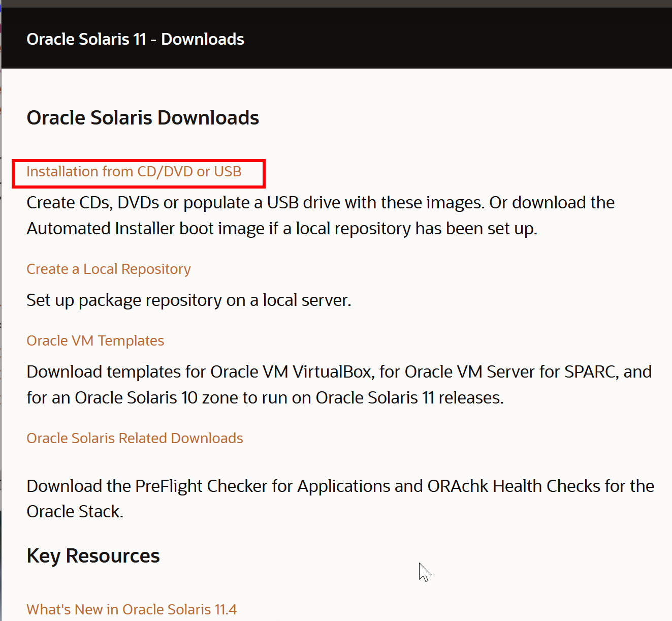This screenshot has width=672, height=621.
Task: Click paragraph starting 'Create CDs, DVDs or populate'
Action: click(x=321, y=215)
